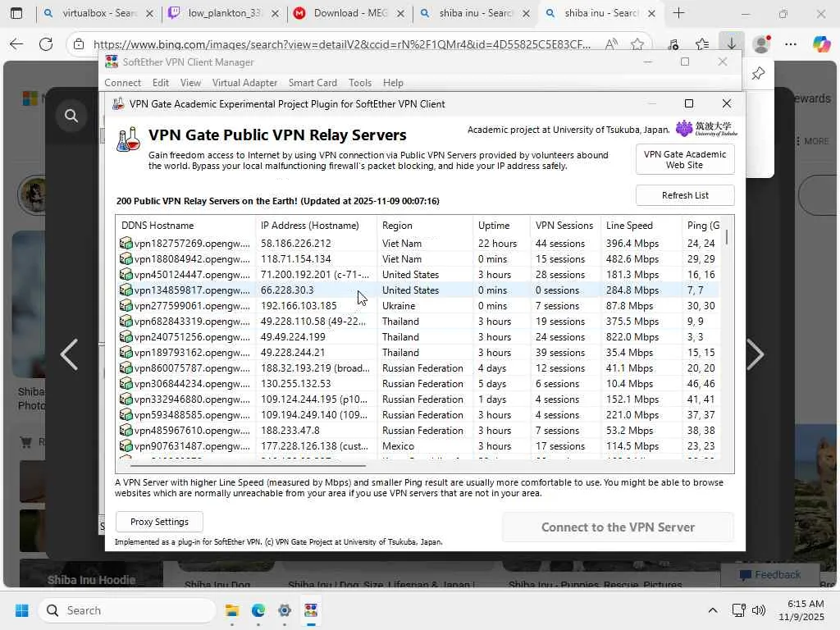
Task: Sort by Line Speed column header
Action: [641, 226]
